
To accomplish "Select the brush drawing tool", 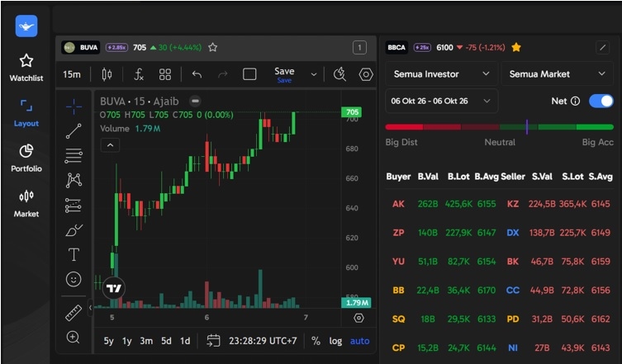I will click(74, 230).
